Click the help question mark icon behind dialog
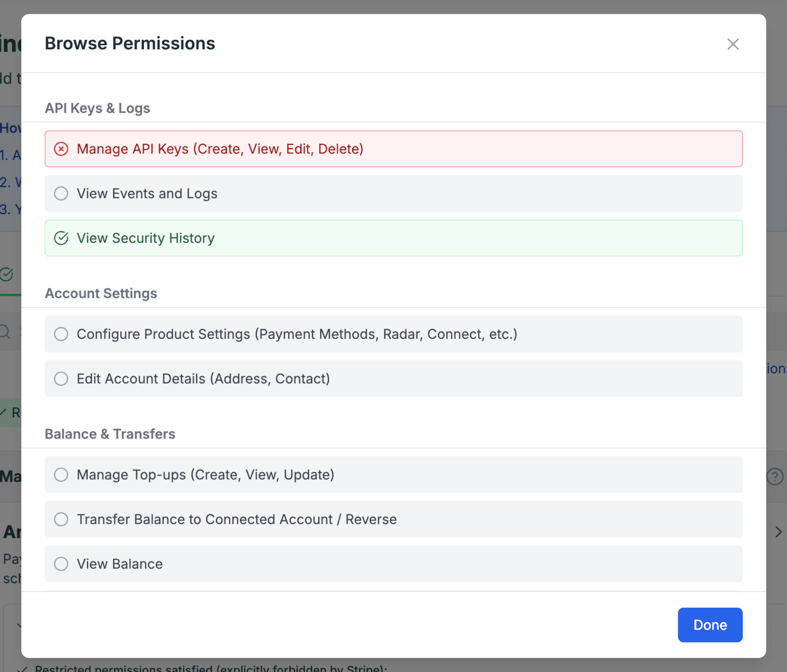This screenshot has height=672, width=787. click(774, 476)
